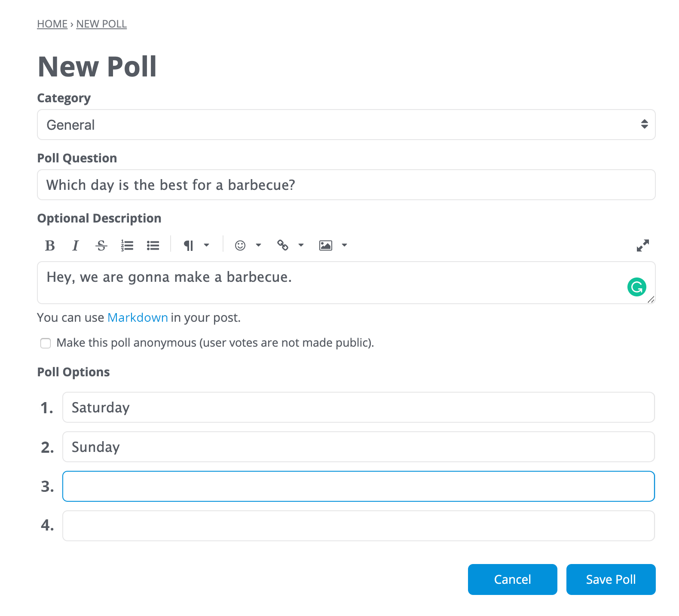
Task: Cancel the poll creation
Action: tap(512, 579)
